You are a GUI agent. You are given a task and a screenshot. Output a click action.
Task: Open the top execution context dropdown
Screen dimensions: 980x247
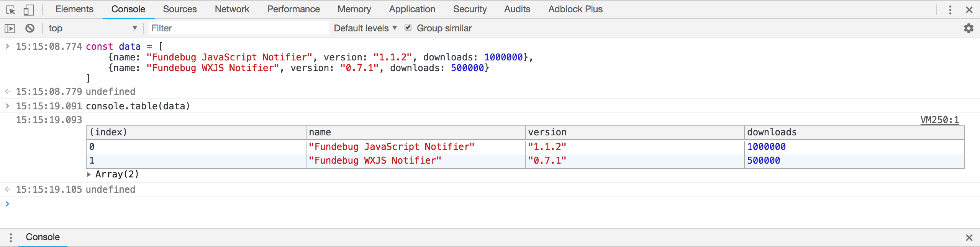coord(92,28)
